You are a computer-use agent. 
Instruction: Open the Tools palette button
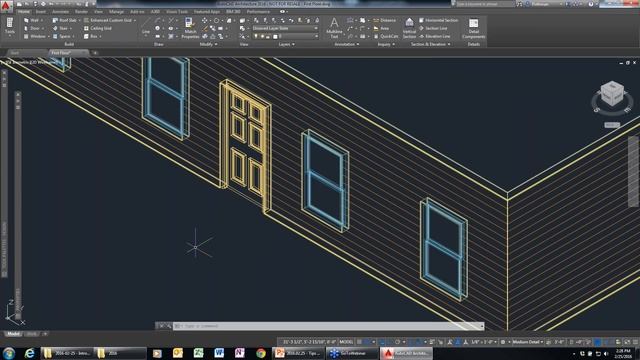tap(9, 26)
